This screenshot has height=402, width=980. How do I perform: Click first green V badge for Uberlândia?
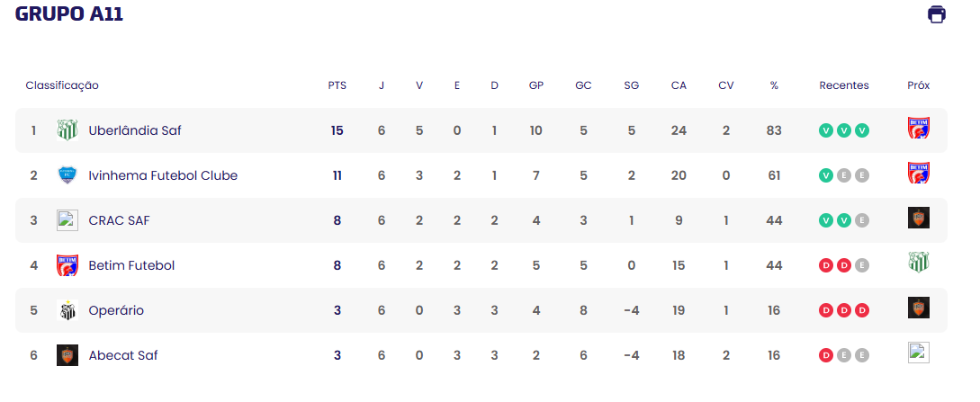click(x=825, y=130)
